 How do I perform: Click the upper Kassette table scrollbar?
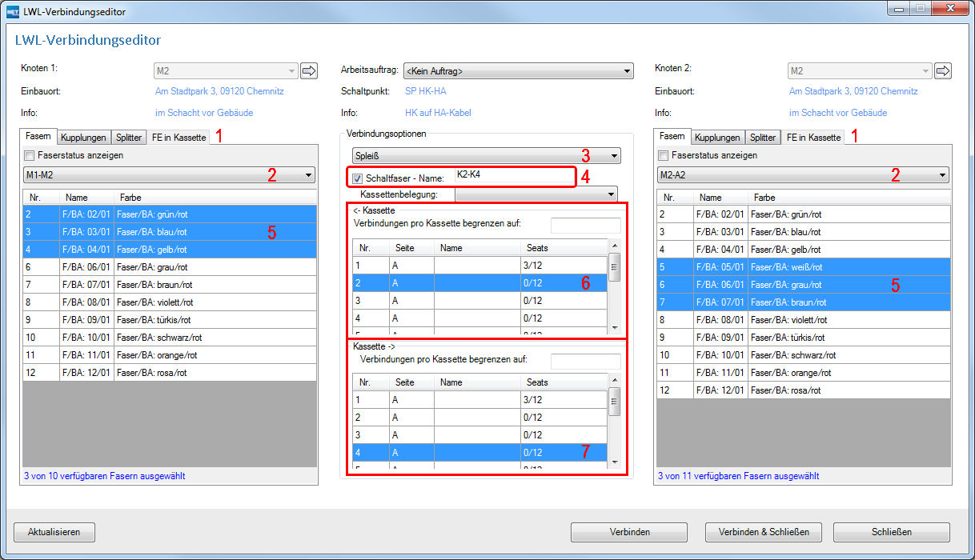click(614, 286)
